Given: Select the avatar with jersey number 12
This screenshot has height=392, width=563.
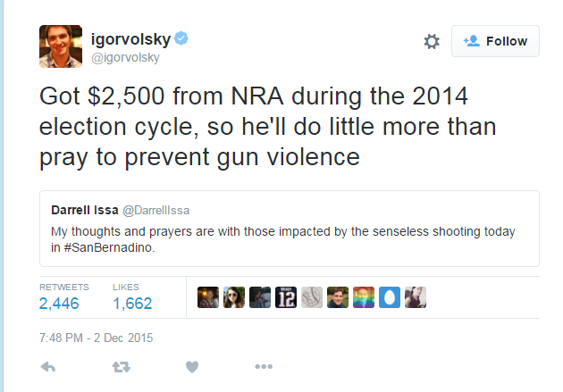Looking at the screenshot, I should pyautogui.click(x=286, y=297).
